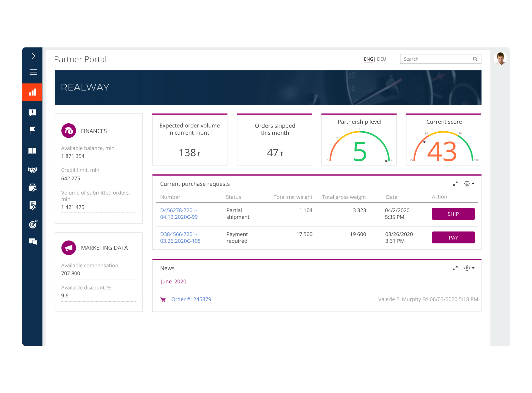Open the sidebar with the expand arrow
532x393 pixels.
click(x=33, y=56)
